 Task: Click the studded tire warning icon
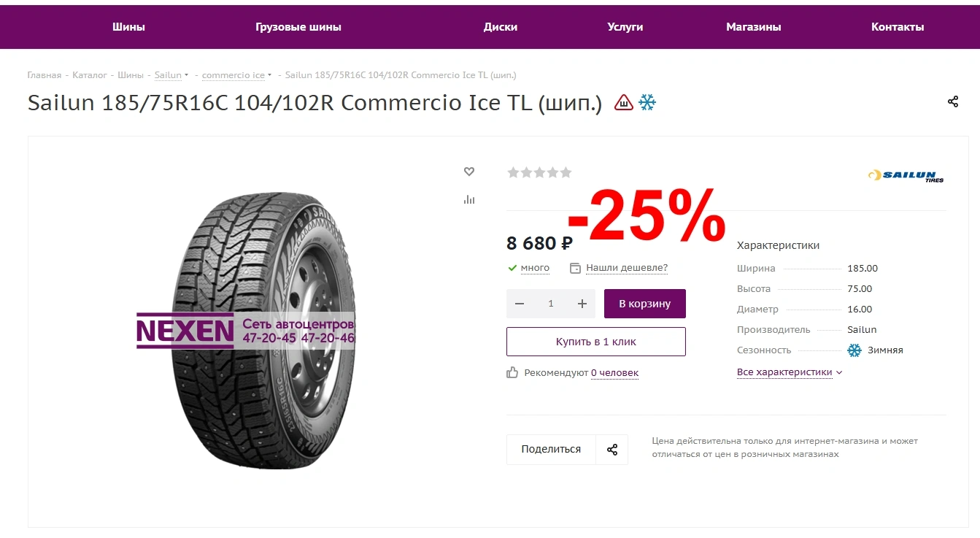pyautogui.click(x=624, y=102)
